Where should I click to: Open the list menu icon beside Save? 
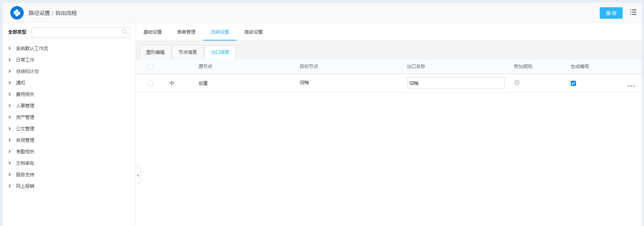click(x=633, y=13)
